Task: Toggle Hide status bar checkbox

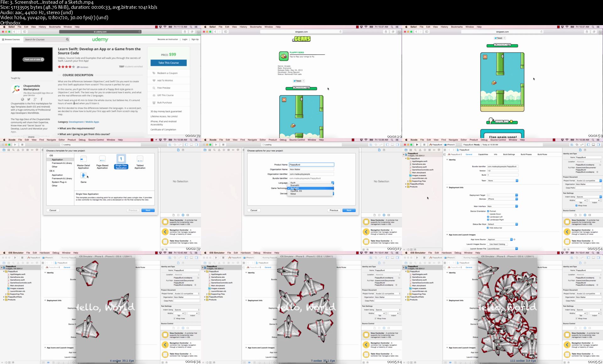Action: click(488, 228)
